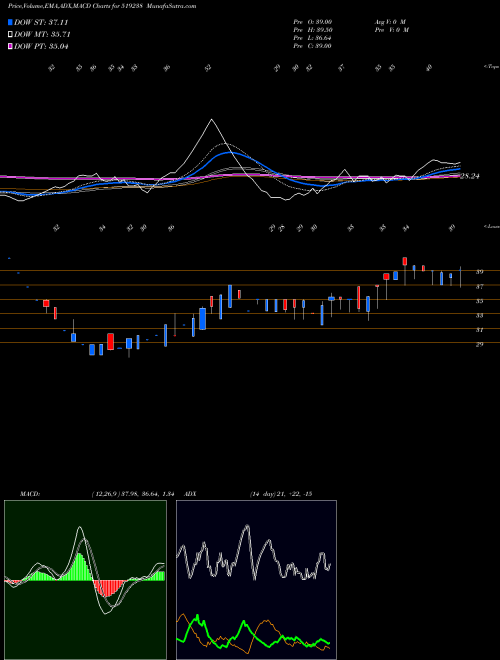The height and width of the screenshot is (660, 500).
Task: Click the 25.24 EMA end label
Action: [470, 177]
